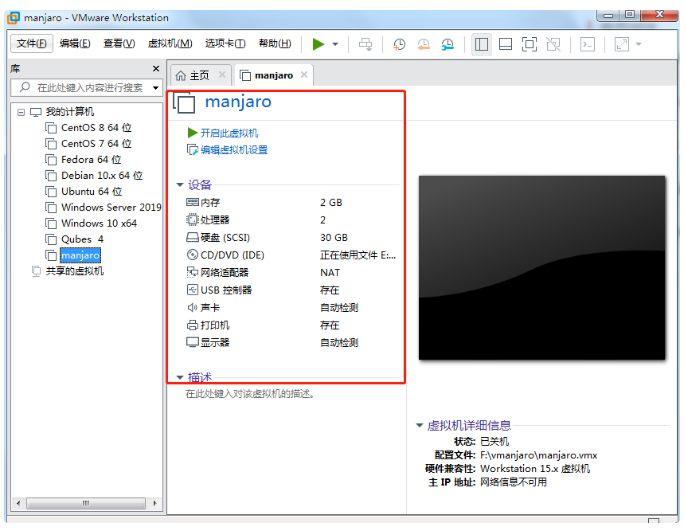Open the stretch display dropdown arrow
686x532 pixels.
tap(638, 44)
